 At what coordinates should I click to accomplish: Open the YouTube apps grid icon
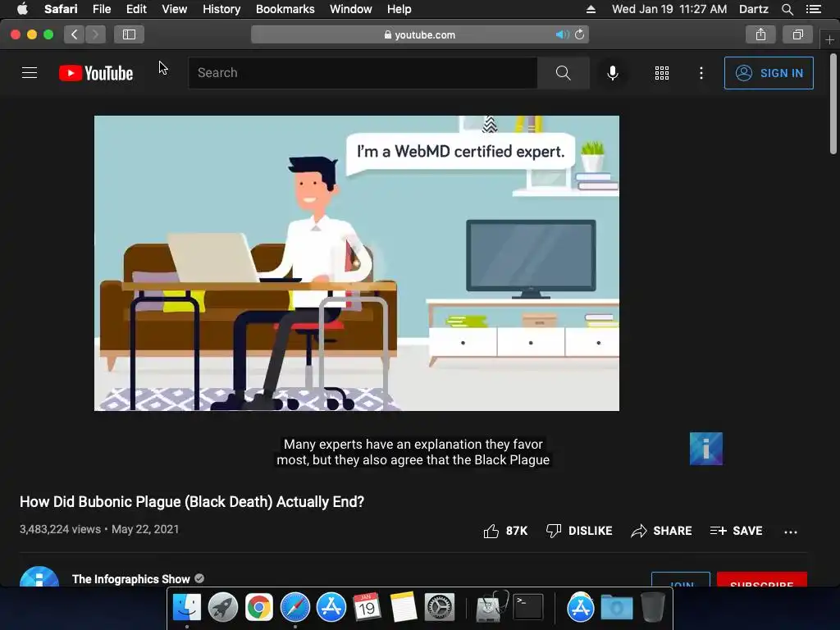pyautogui.click(x=662, y=73)
